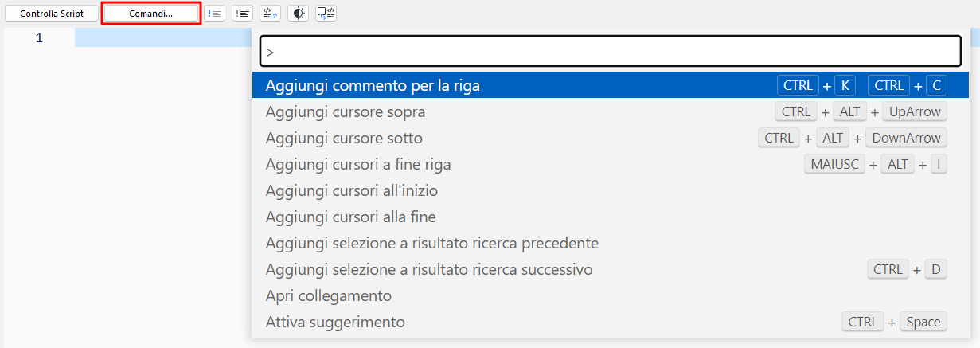Focus the command palette search field

611,52
